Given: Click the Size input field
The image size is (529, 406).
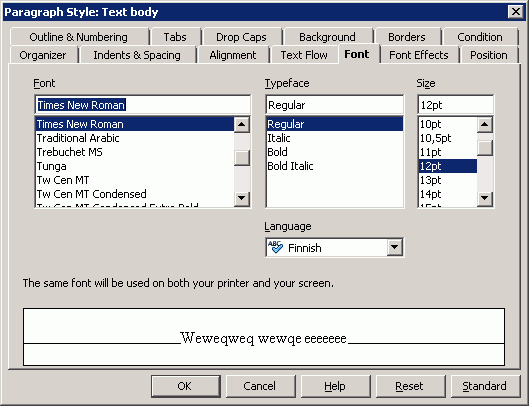Looking at the screenshot, I should tap(455, 105).
